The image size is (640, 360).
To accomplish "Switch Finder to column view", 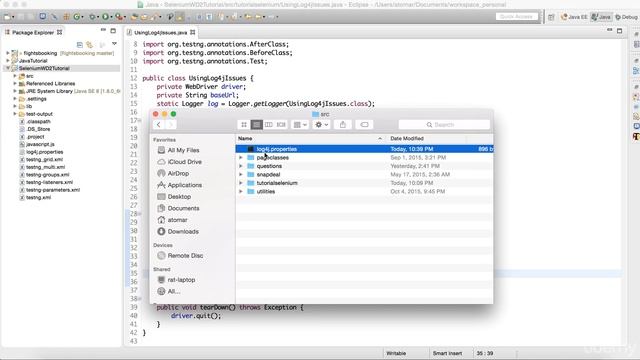I will [x=269, y=124].
